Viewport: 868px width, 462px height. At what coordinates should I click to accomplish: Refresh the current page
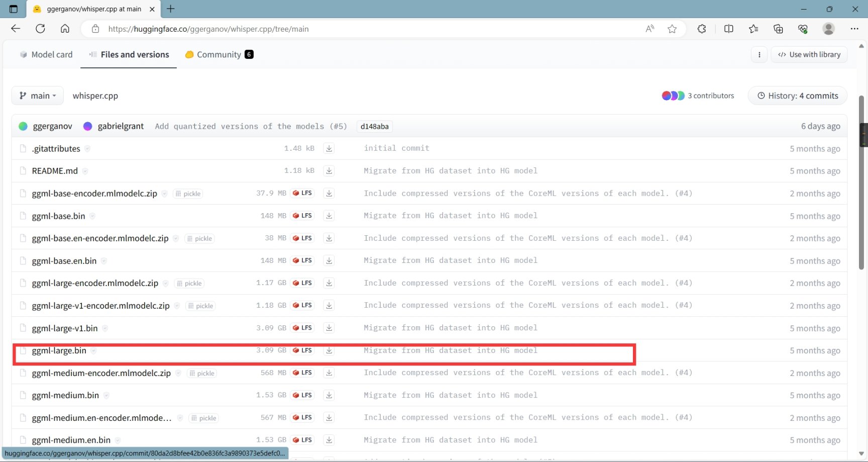[40, 29]
